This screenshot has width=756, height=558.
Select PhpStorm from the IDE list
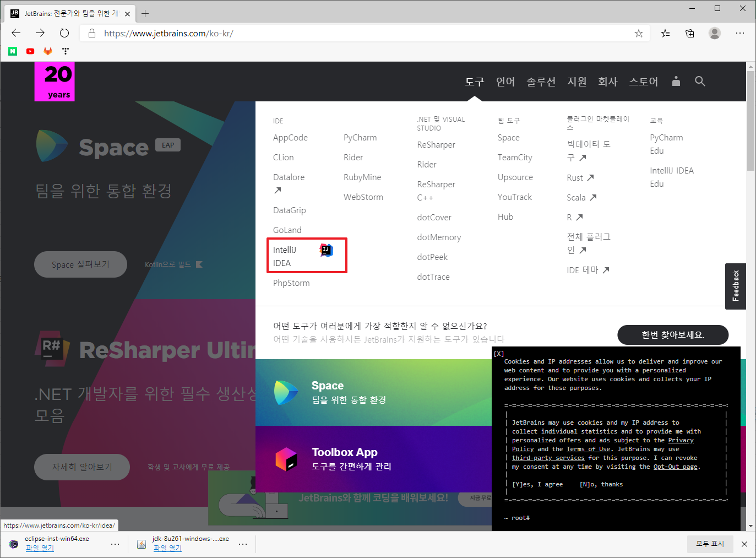[x=291, y=283]
